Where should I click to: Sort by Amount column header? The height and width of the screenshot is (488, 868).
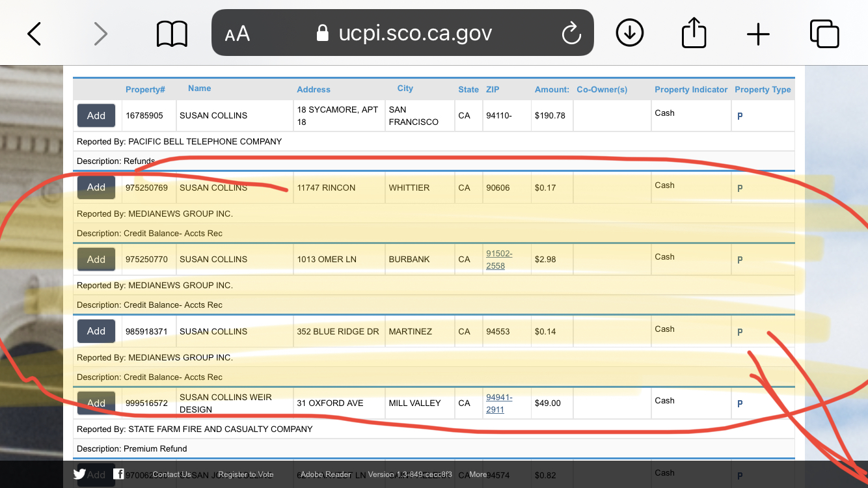click(x=552, y=89)
